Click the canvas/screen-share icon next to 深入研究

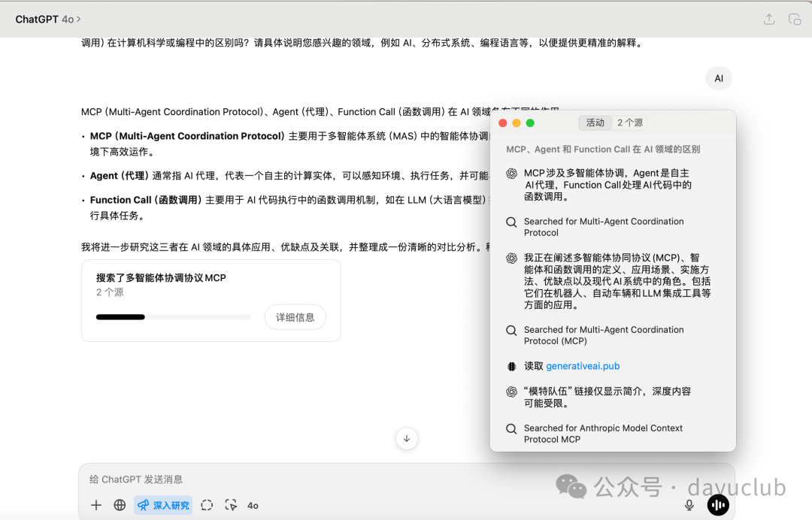[230, 505]
